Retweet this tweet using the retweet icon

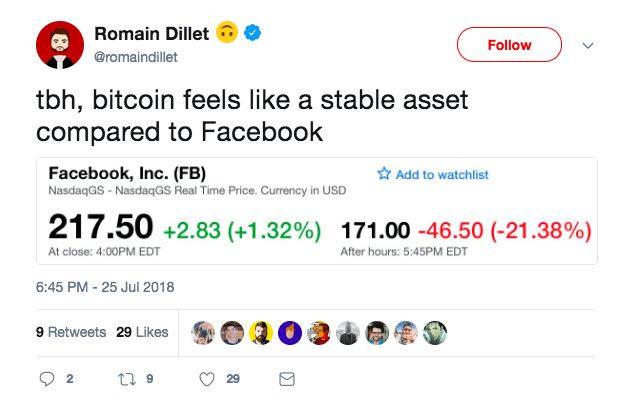(126, 380)
